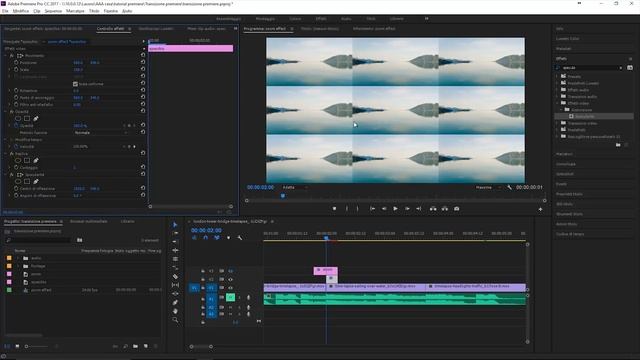
Task: Expand the footage bin in Project panel
Action: click(18, 266)
